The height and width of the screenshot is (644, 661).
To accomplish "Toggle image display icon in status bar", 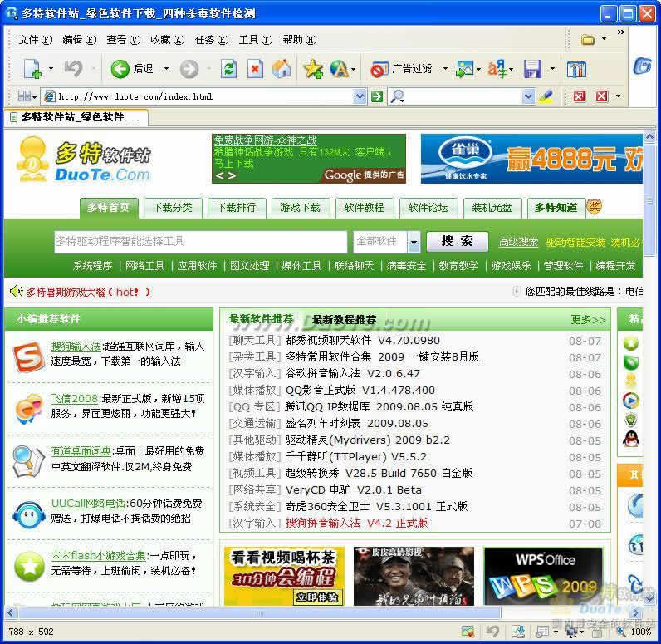I will 468,632.
